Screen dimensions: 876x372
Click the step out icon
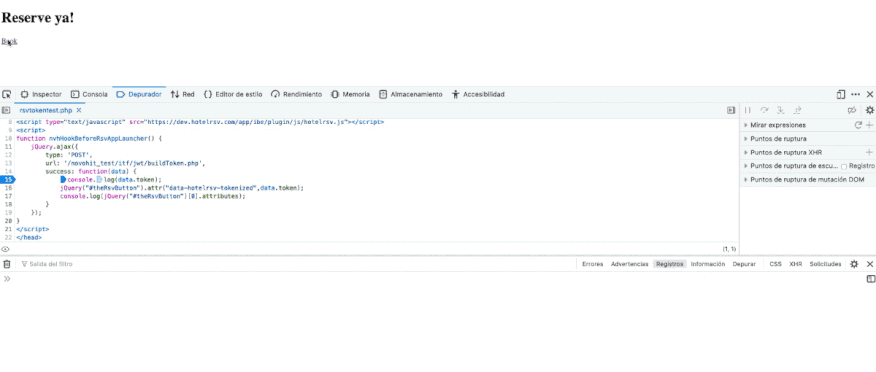pos(797,111)
